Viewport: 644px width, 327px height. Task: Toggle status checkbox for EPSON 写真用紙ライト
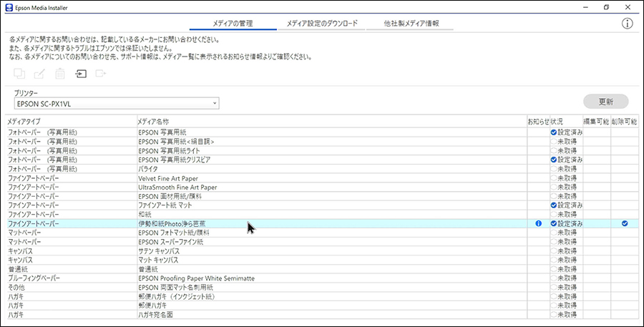[x=554, y=150]
